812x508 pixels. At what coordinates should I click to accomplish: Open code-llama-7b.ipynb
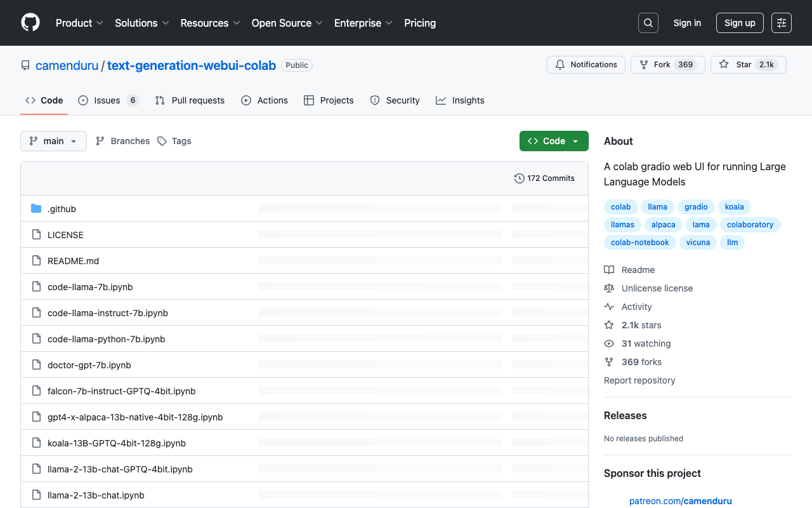click(90, 287)
